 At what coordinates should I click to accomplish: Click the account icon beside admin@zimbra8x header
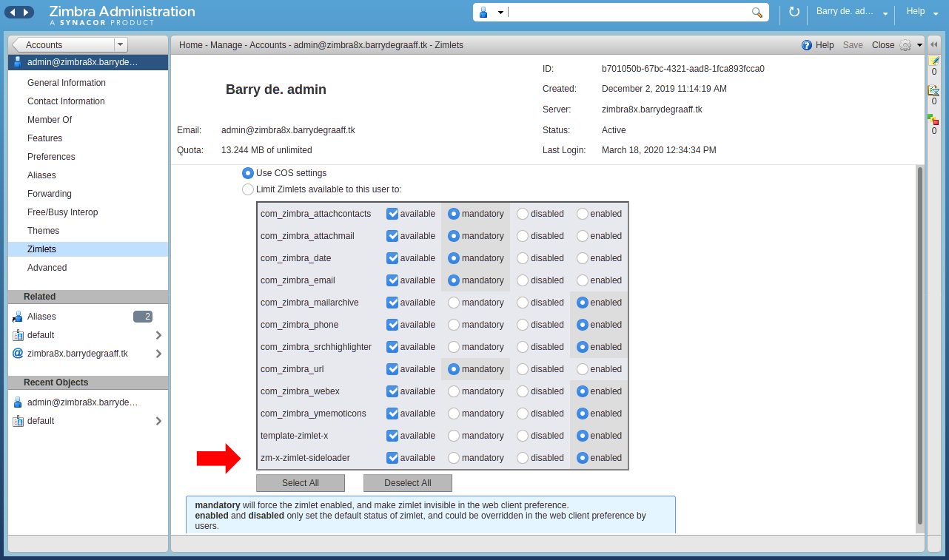tap(18, 62)
